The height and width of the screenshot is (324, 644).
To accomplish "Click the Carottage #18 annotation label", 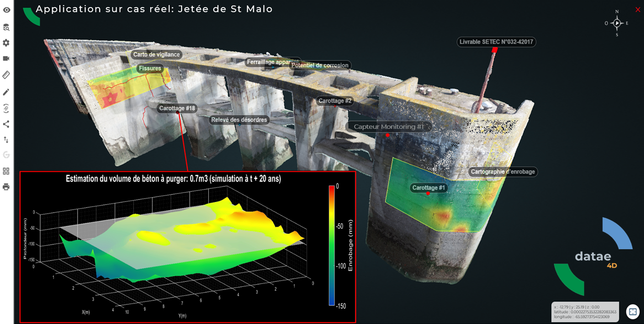I will click(x=177, y=108).
